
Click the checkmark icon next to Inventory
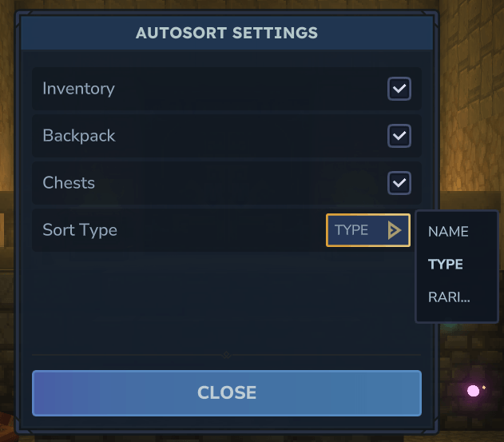(399, 89)
